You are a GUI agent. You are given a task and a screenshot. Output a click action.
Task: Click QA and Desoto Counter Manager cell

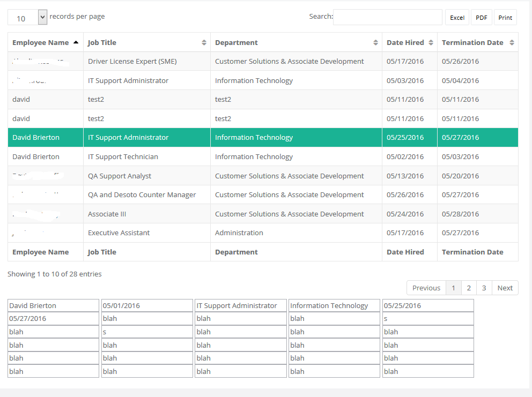click(x=147, y=194)
